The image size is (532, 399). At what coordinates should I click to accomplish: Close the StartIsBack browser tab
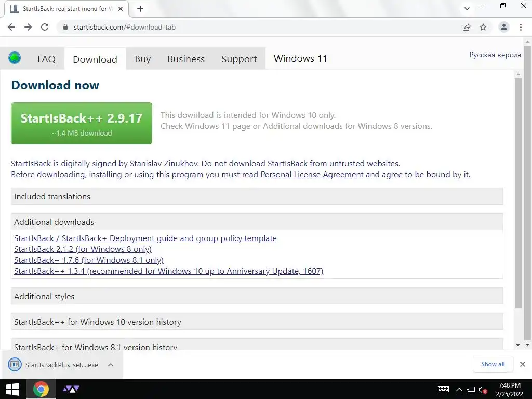120,9
